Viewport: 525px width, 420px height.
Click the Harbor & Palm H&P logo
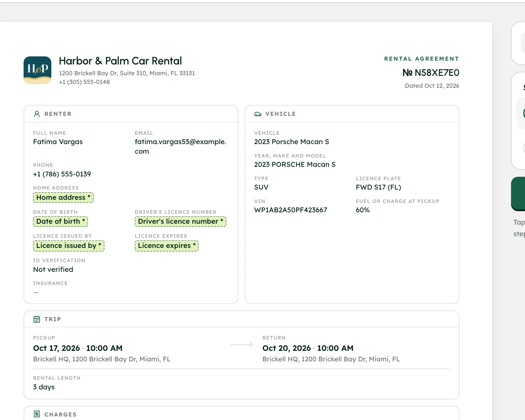point(37,70)
